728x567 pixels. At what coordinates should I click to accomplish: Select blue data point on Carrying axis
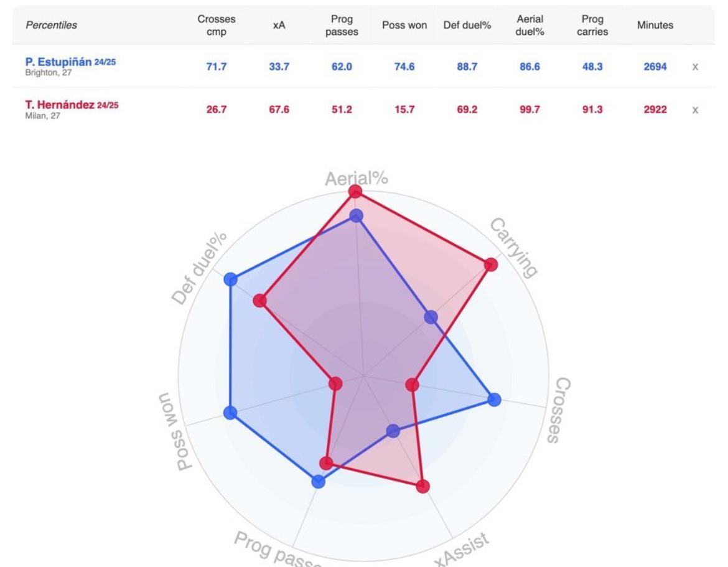tap(431, 317)
